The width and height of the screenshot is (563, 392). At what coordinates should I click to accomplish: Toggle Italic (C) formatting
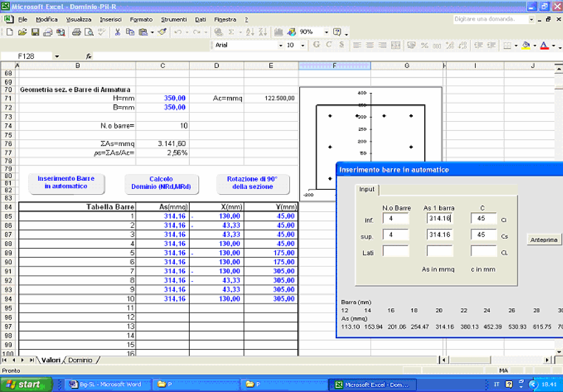(329, 45)
